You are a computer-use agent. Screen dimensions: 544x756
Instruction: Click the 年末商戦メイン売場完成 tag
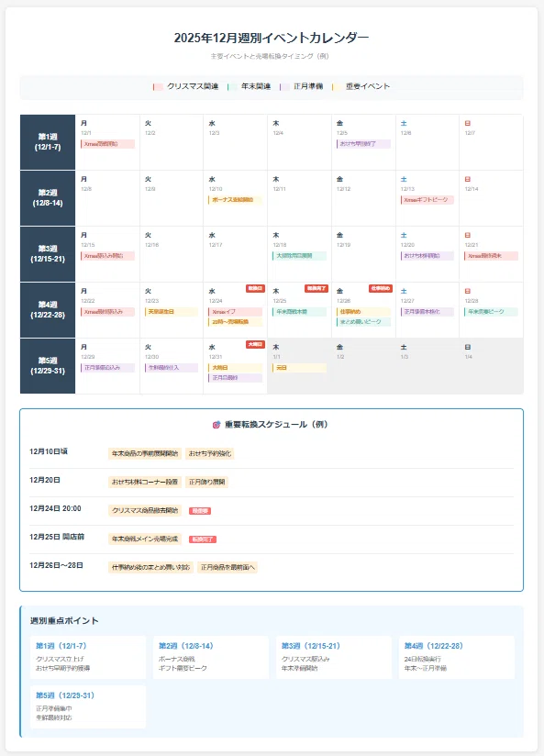coord(145,539)
